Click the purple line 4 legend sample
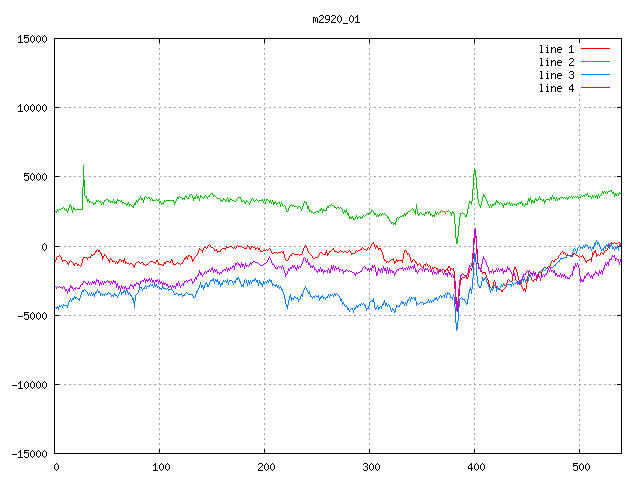 coord(595,88)
